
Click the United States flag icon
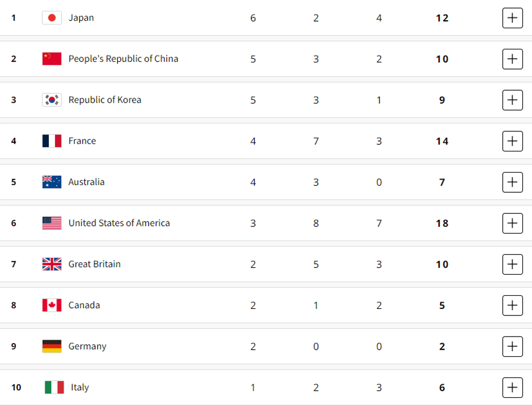[52, 223]
